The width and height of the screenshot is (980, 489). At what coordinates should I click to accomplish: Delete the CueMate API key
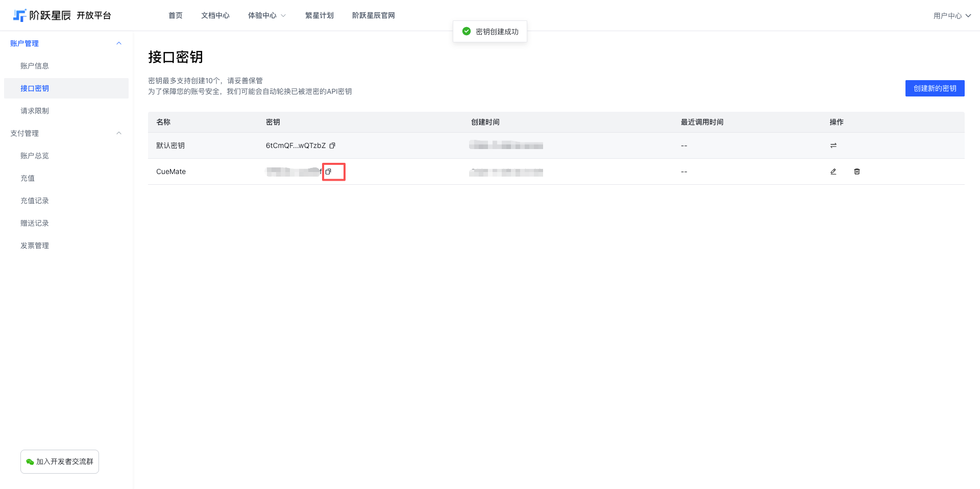pos(857,172)
